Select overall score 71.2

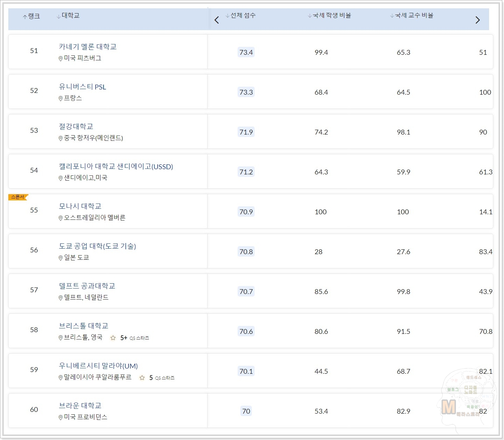246,172
